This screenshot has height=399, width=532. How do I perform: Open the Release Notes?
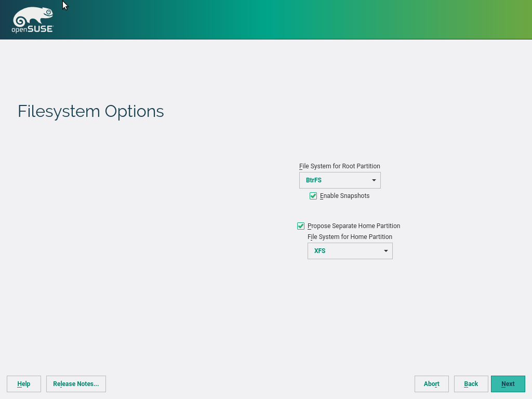(x=76, y=384)
